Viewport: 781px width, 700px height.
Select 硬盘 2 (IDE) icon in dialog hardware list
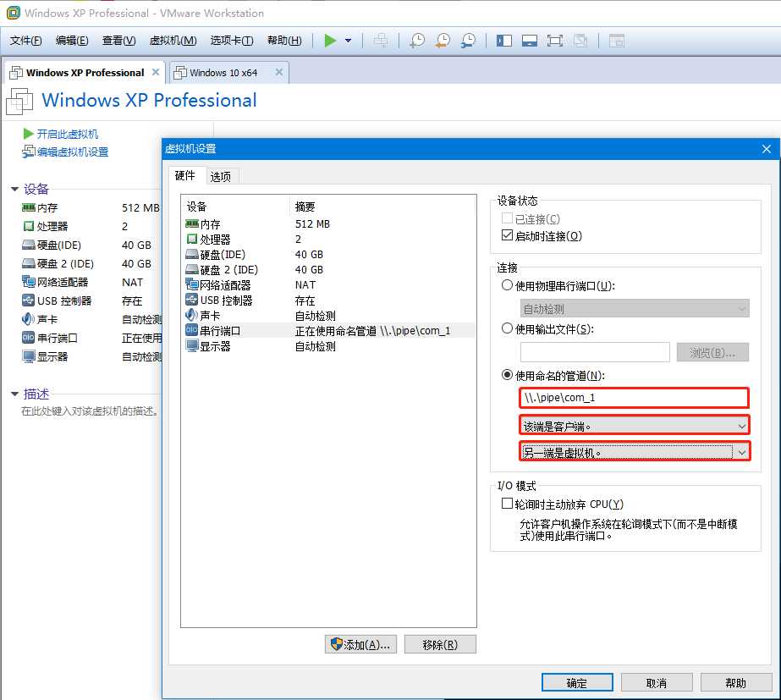[192, 269]
